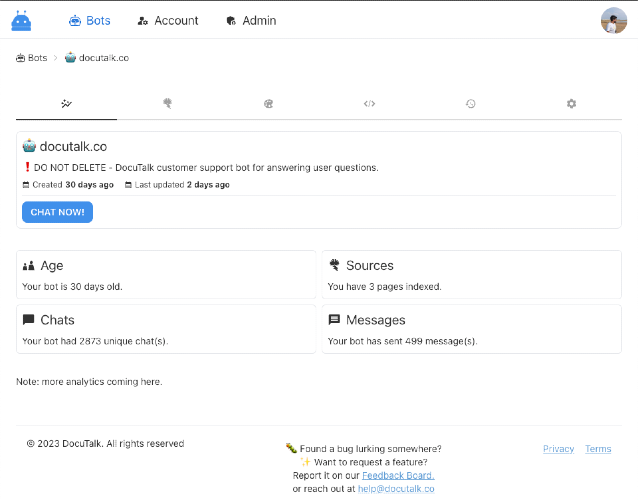Open the analytics tab icon
The image size is (638, 500).
(x=66, y=103)
